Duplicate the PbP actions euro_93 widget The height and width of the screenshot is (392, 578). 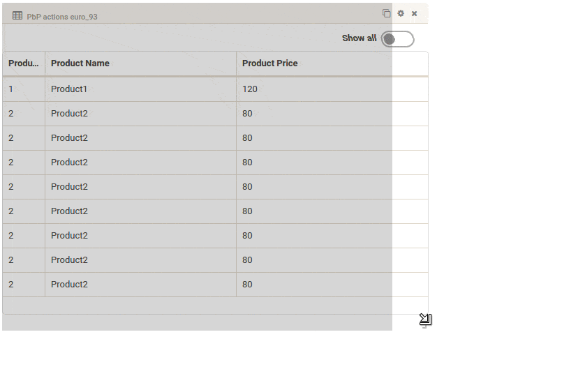(386, 13)
